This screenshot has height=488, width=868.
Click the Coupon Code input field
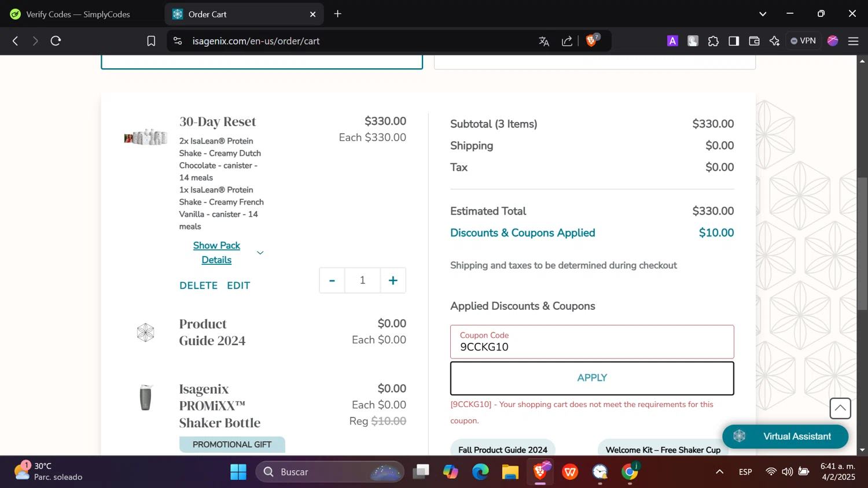point(592,342)
